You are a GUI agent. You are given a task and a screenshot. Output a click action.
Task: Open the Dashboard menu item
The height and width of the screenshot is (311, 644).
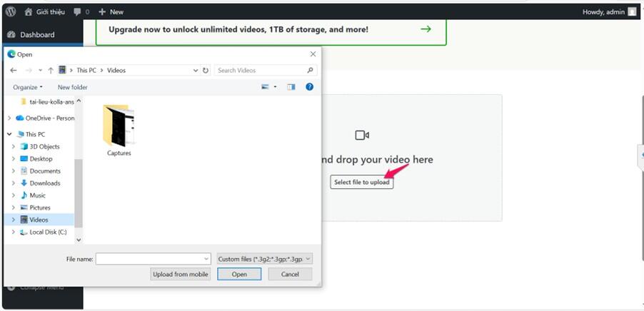(x=36, y=34)
